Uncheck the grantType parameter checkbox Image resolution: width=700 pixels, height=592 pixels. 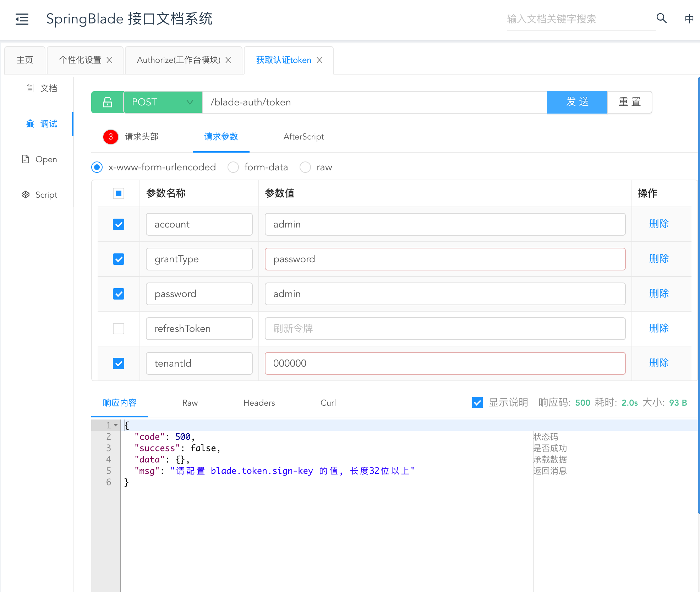119,259
